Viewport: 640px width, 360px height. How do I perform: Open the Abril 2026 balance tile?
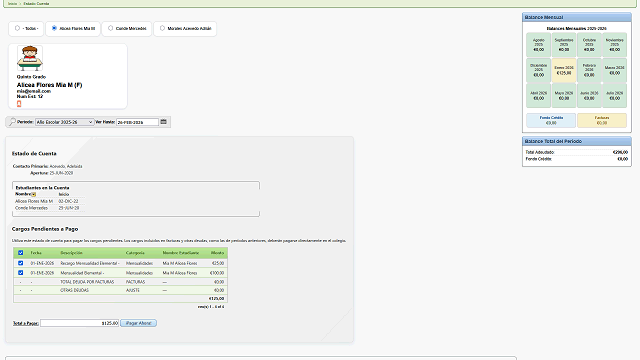(x=538, y=96)
